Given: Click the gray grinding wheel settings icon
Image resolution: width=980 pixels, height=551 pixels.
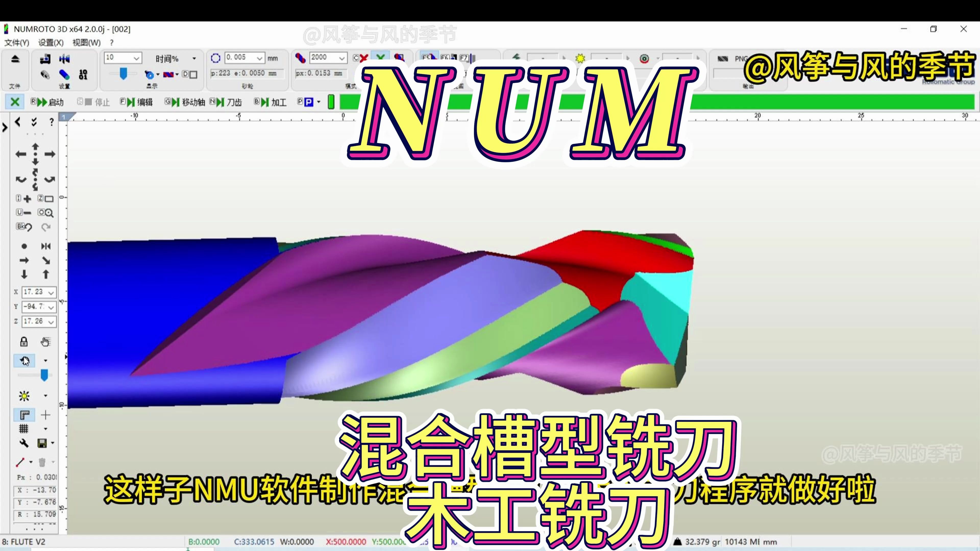Looking at the screenshot, I should 45,74.
